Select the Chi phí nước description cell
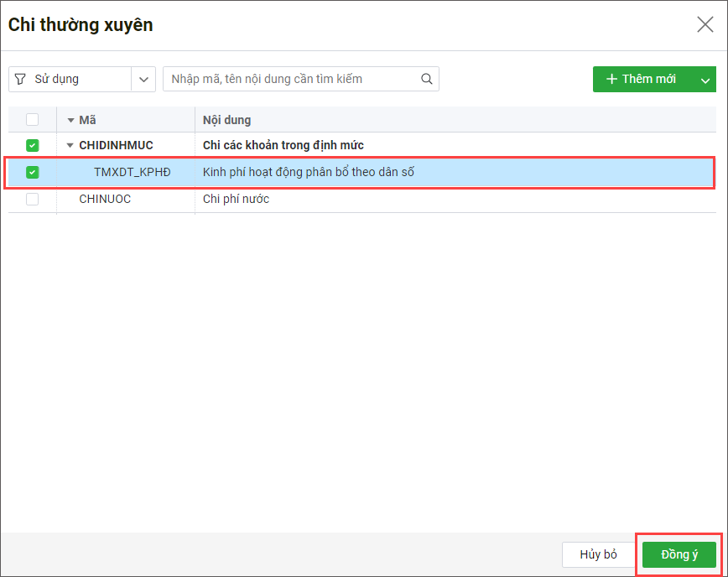The height and width of the screenshot is (577, 728). [x=236, y=199]
